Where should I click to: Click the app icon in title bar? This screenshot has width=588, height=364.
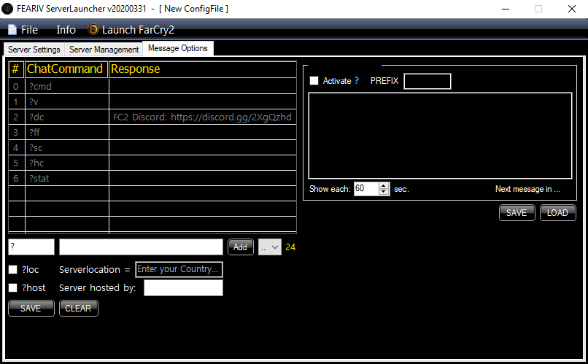click(x=9, y=9)
